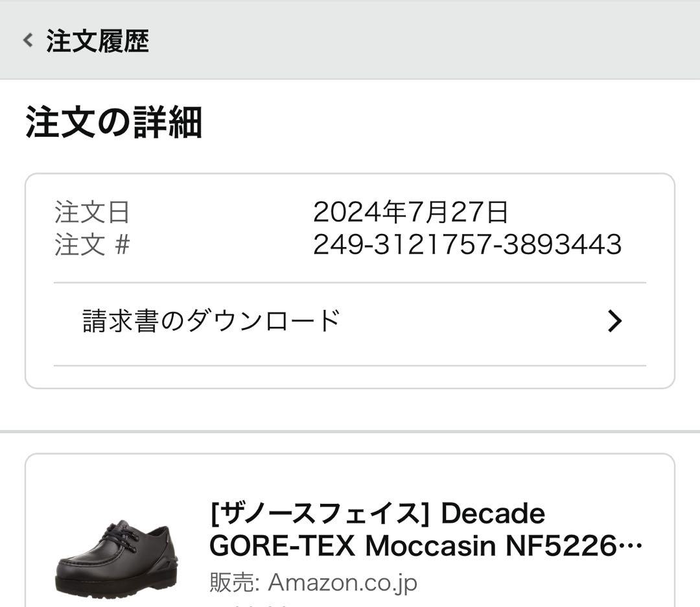This screenshot has height=607, width=700.
Task: Tap the divider line under order number
Action: (350, 282)
